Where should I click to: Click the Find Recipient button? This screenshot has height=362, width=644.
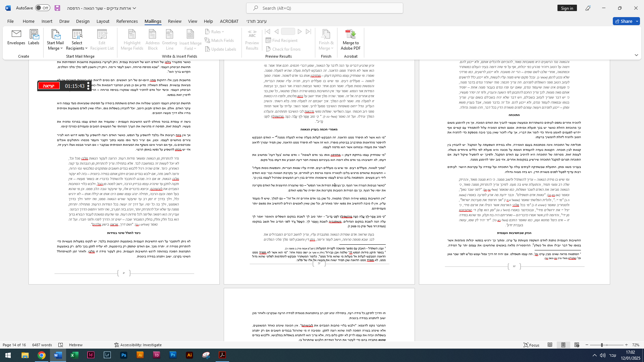click(282, 40)
